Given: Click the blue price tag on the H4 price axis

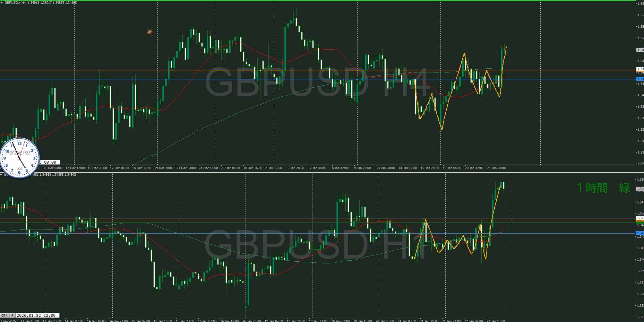Looking at the screenshot, I should [x=640, y=79].
